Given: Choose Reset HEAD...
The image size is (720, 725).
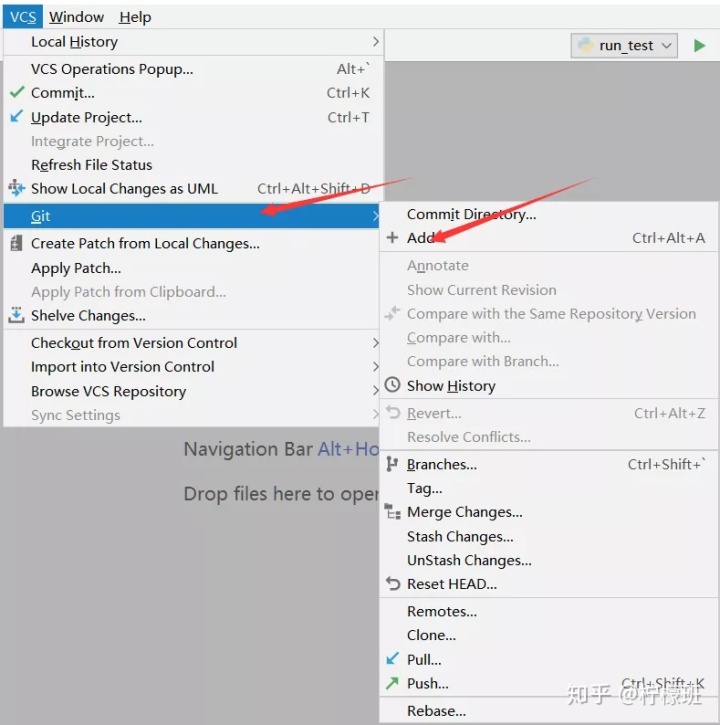Looking at the screenshot, I should [x=549, y=584].
